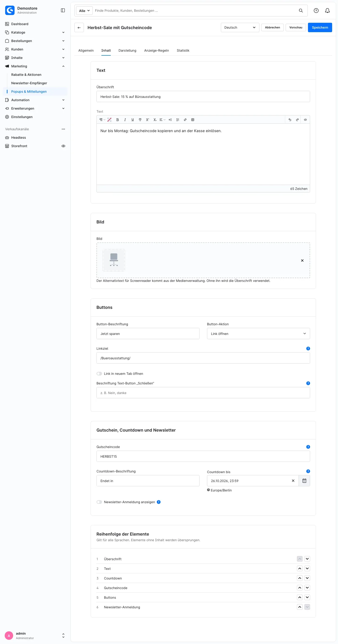The height and width of the screenshot is (644, 338).
Task: Switch to the Allgemein tab
Action: 86,50
